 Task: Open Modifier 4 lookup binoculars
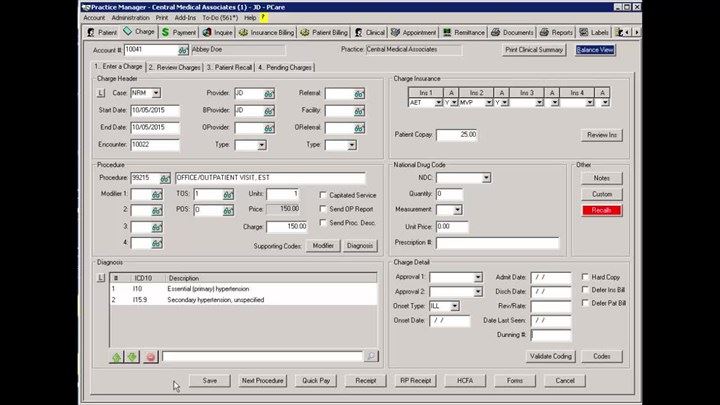tap(157, 243)
